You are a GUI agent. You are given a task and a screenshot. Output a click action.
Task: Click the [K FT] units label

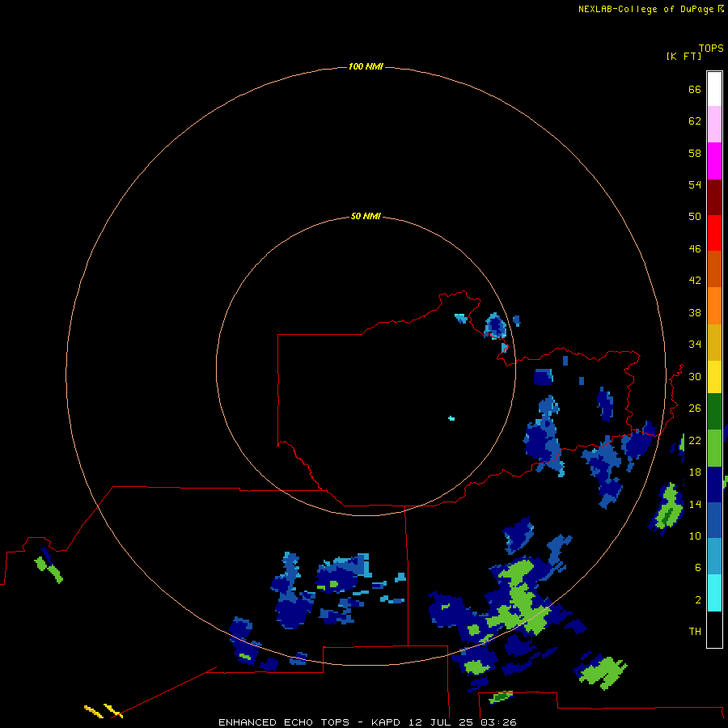(684, 57)
